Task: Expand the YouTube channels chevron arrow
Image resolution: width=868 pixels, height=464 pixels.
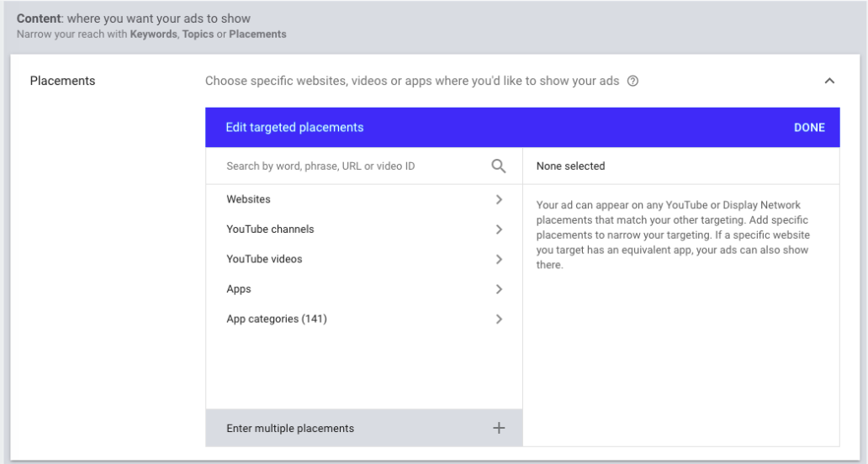Action: pyautogui.click(x=499, y=229)
